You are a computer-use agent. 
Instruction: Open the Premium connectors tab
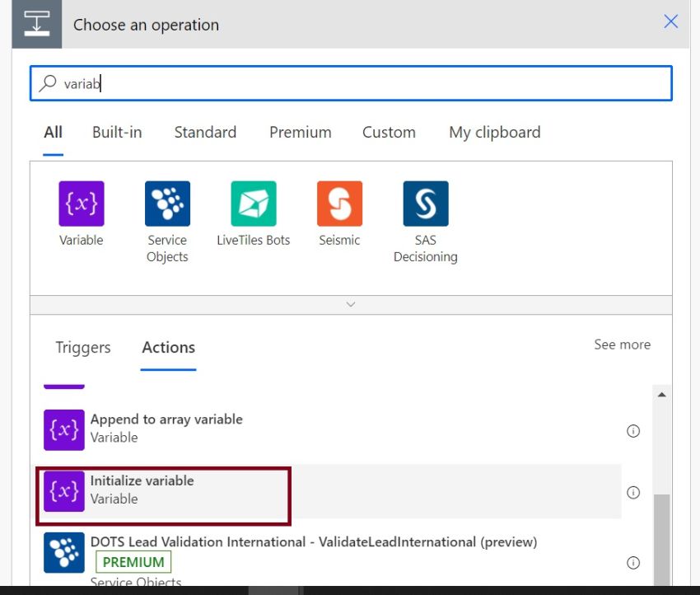[300, 132]
